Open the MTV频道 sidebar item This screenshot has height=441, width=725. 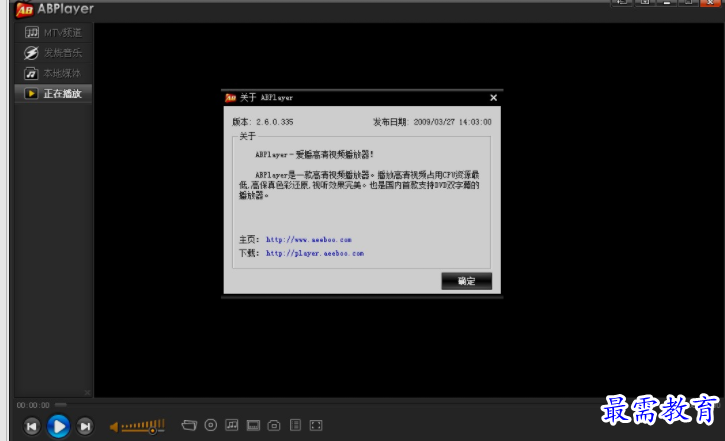54,33
